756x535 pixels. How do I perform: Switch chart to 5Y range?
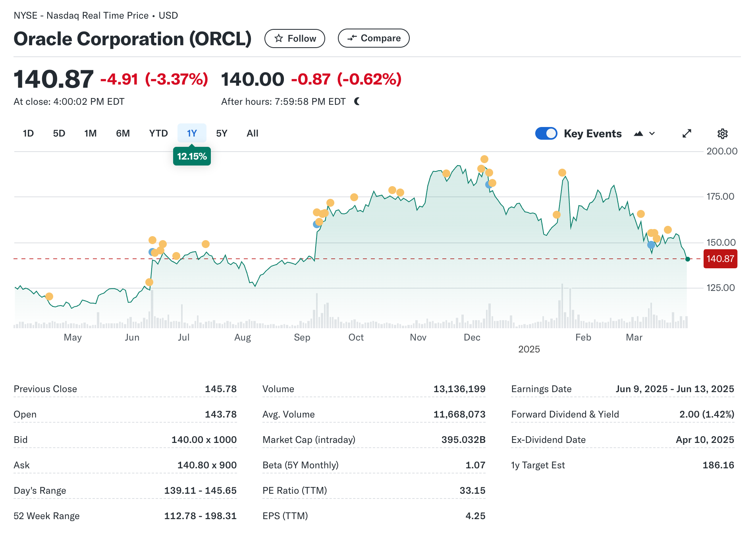pyautogui.click(x=222, y=133)
